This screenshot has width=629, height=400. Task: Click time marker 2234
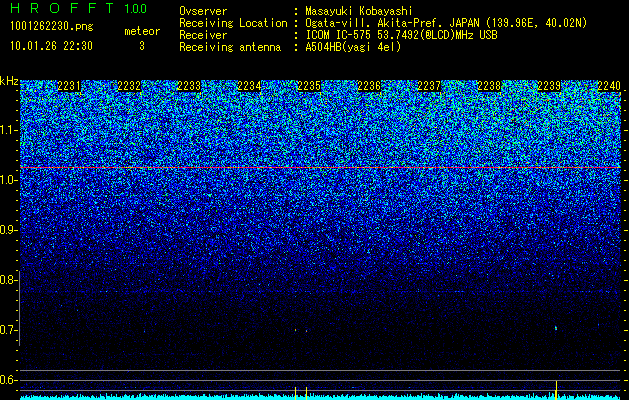coord(249,86)
